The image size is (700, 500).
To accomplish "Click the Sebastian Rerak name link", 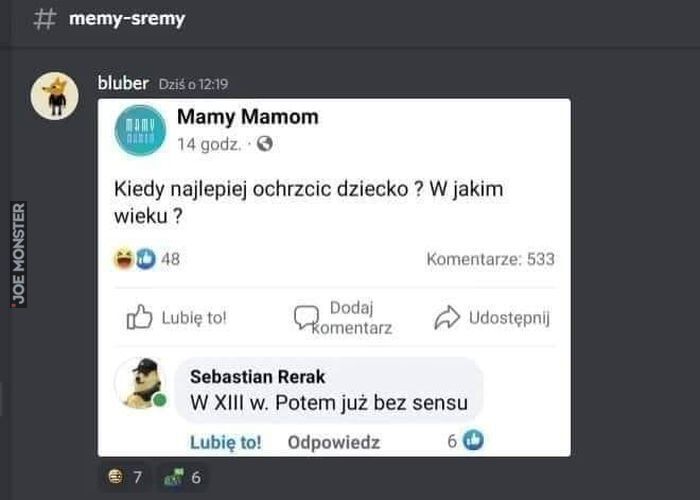I will click(x=258, y=377).
